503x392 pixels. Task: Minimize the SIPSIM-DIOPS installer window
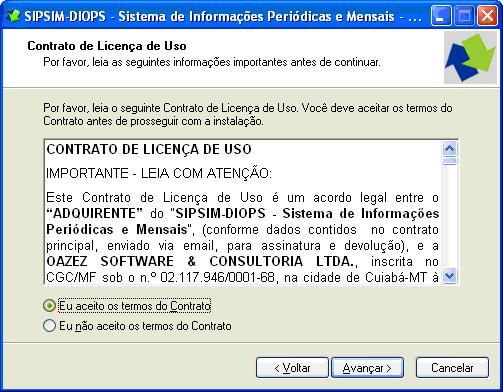[x=441, y=16]
